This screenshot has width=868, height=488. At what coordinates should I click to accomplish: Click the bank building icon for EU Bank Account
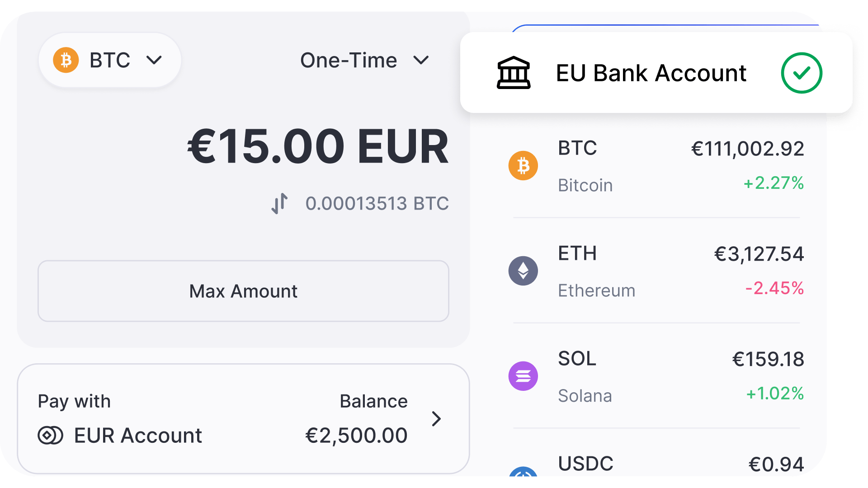(x=514, y=73)
